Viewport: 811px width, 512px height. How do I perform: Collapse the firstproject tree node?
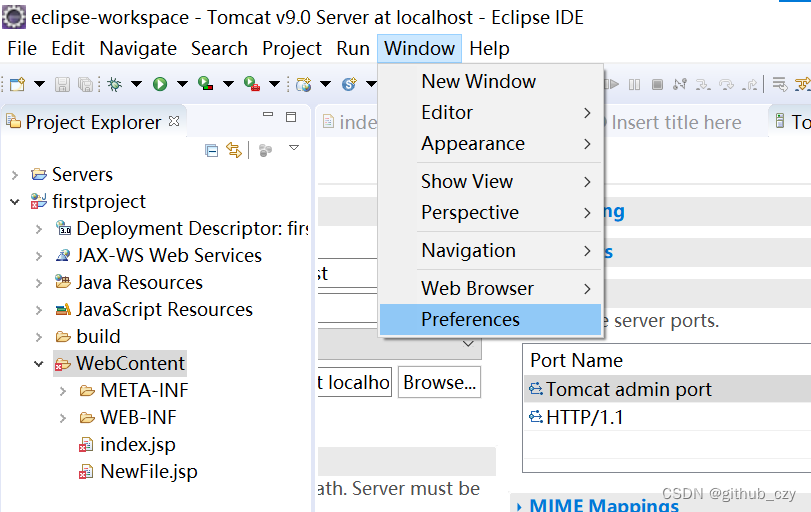[x=15, y=202]
